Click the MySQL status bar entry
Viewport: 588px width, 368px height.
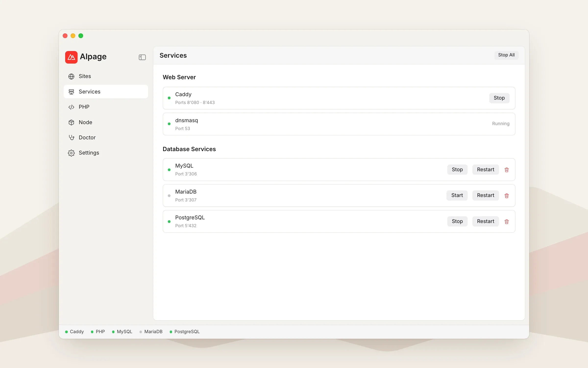tap(122, 332)
